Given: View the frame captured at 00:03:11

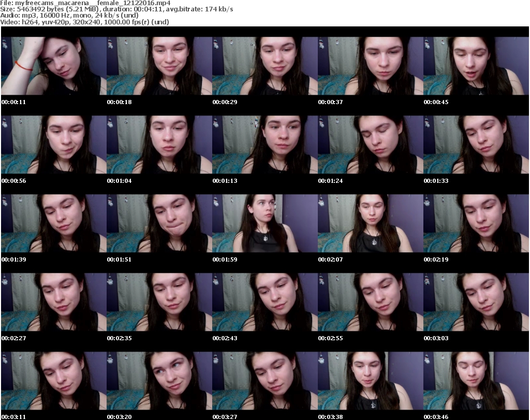Looking at the screenshot, I should click(54, 381).
